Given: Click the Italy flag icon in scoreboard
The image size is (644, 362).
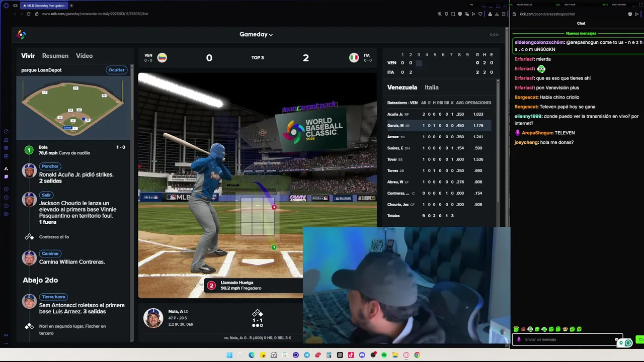Looking at the screenshot, I should (x=354, y=58).
